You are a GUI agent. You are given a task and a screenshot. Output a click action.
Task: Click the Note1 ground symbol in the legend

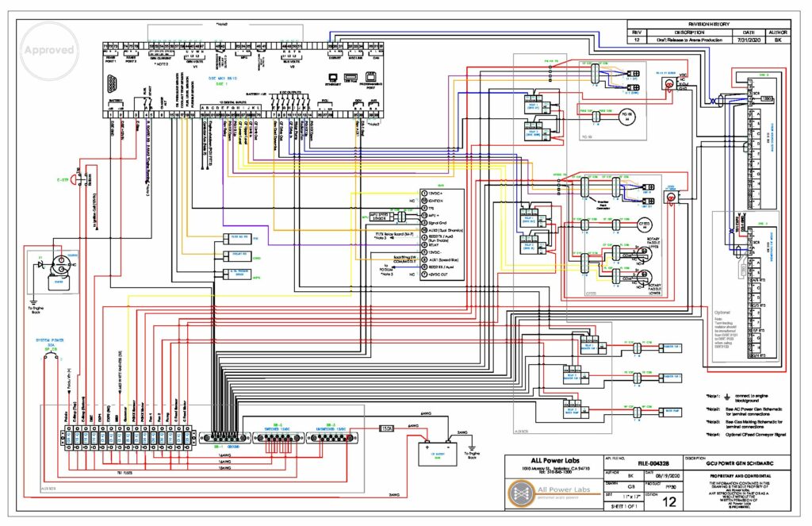[x=727, y=397]
